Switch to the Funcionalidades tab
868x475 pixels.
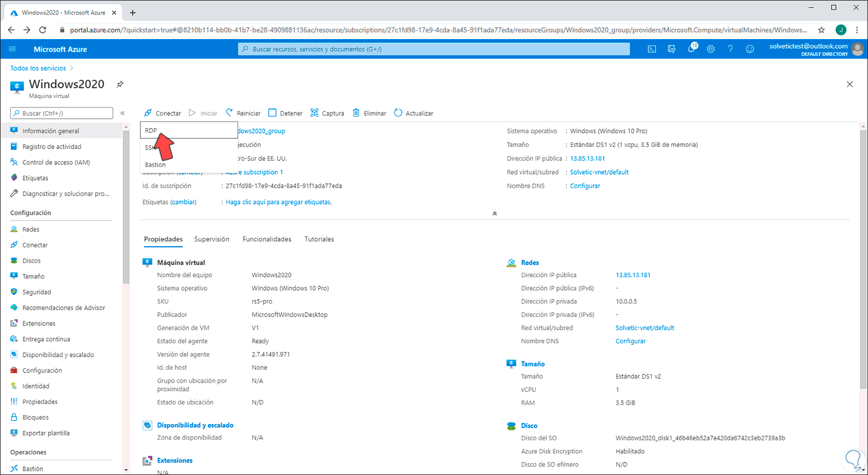click(x=267, y=239)
